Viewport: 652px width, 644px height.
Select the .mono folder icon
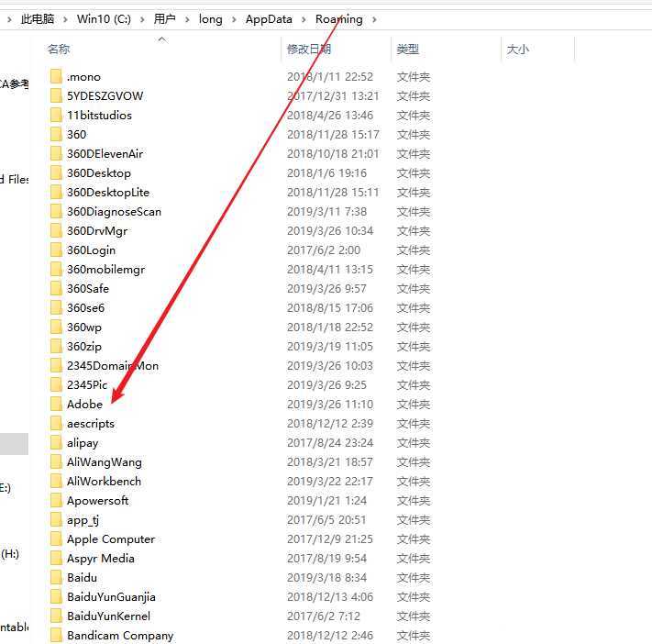tap(55, 76)
